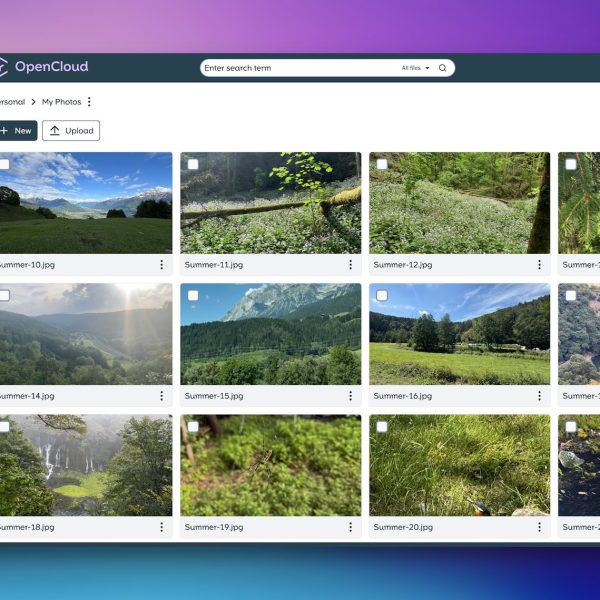This screenshot has width=600, height=600.
Task: Open actions menu for Summer-10.jpg
Action: (x=161, y=264)
